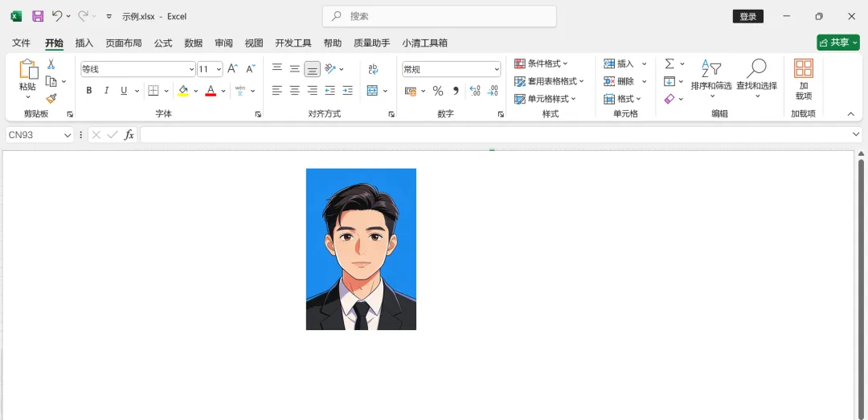Toggle bold formatting
The height and width of the screenshot is (420, 868).
click(x=88, y=91)
